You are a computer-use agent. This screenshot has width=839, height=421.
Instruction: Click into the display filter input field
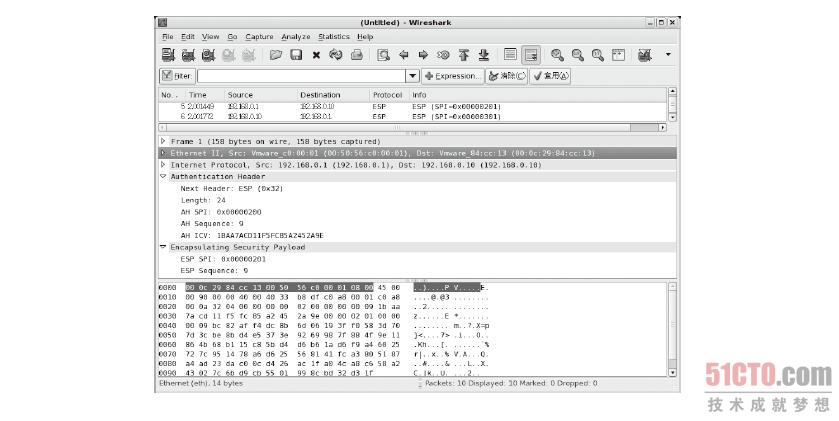[302, 76]
